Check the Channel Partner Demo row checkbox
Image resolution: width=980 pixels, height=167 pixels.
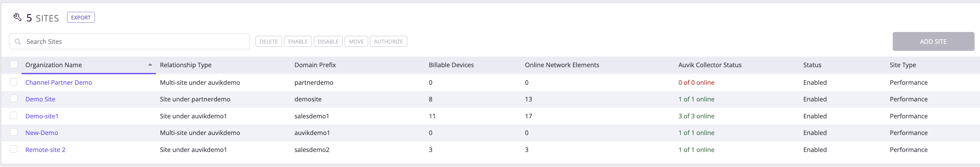click(14, 82)
